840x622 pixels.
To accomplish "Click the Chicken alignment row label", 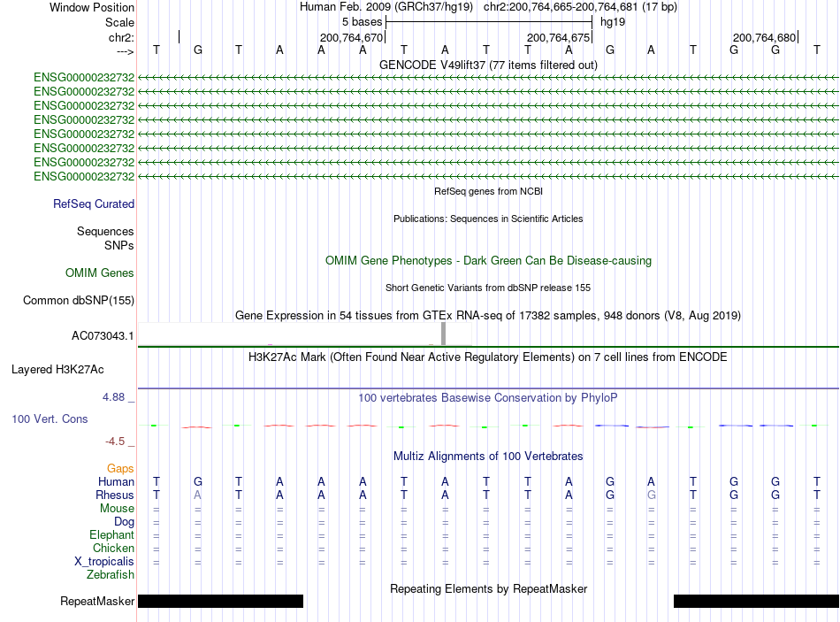I will tap(113, 548).
